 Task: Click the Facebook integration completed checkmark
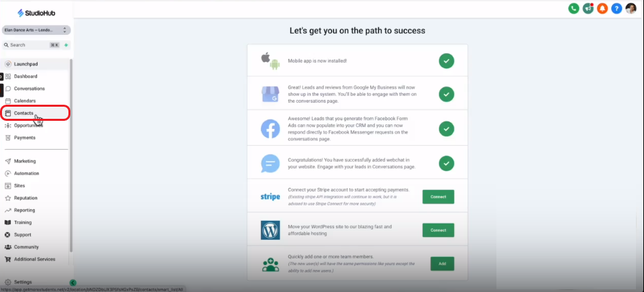(446, 129)
